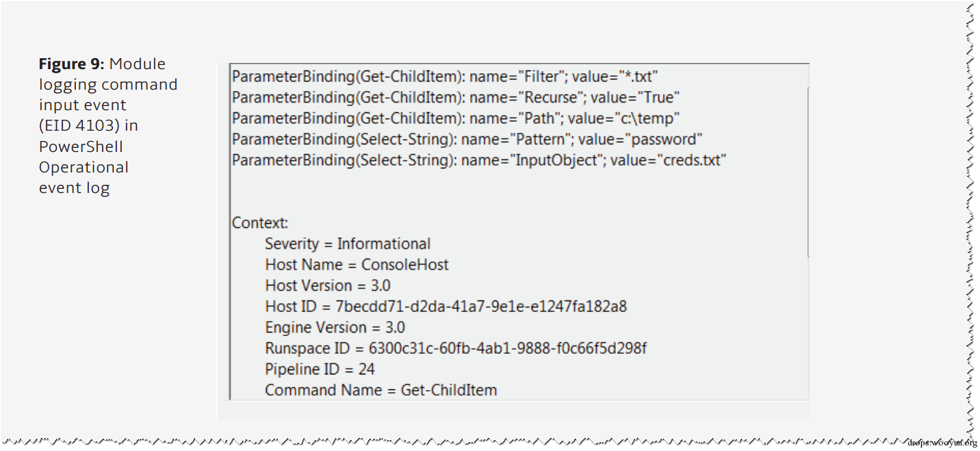This screenshot has width=980, height=451.
Task: Select the Host Version 3.0 line
Action: point(328,285)
